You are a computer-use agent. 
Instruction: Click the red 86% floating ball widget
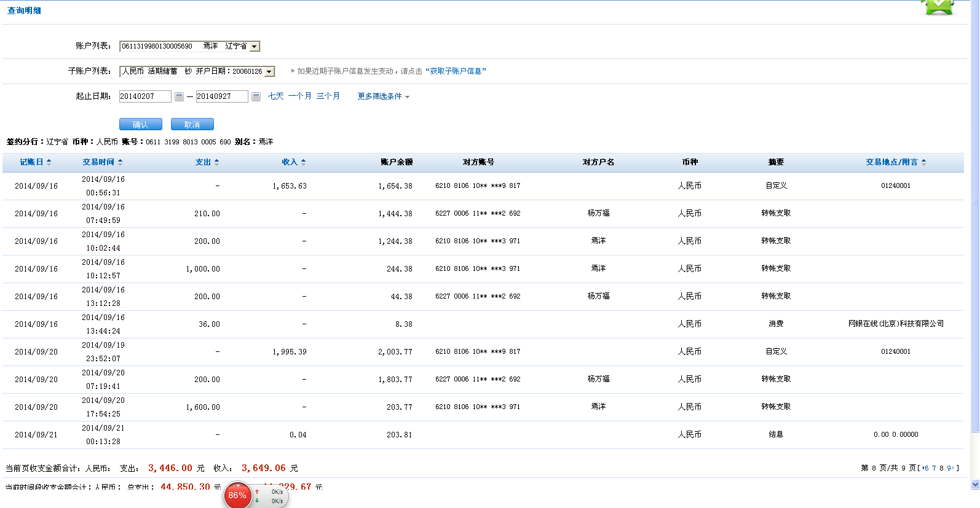coord(237,495)
